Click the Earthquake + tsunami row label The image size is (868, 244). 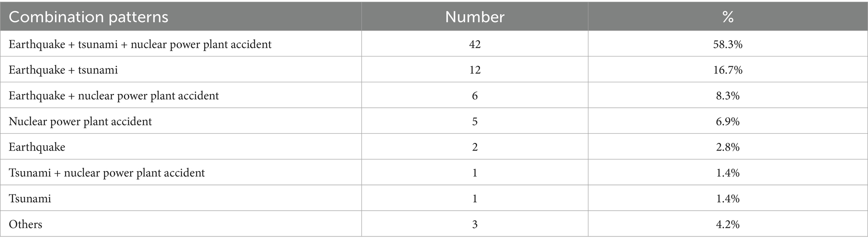[63, 70]
